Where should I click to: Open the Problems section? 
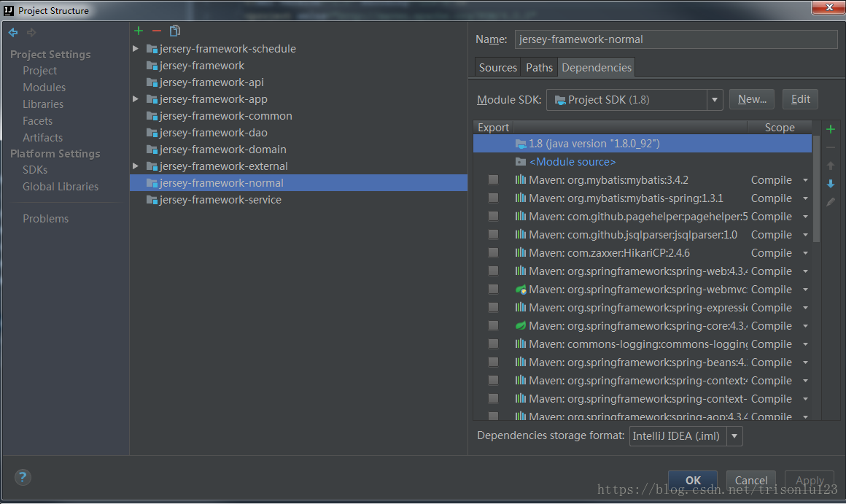point(45,219)
